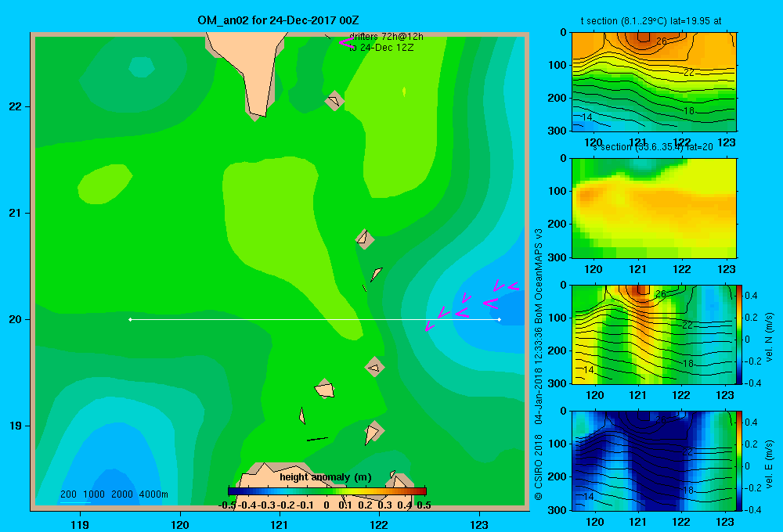The height and width of the screenshot is (532, 783).
Task: Click latitude label 22 on main map axis
Action: click(16, 107)
